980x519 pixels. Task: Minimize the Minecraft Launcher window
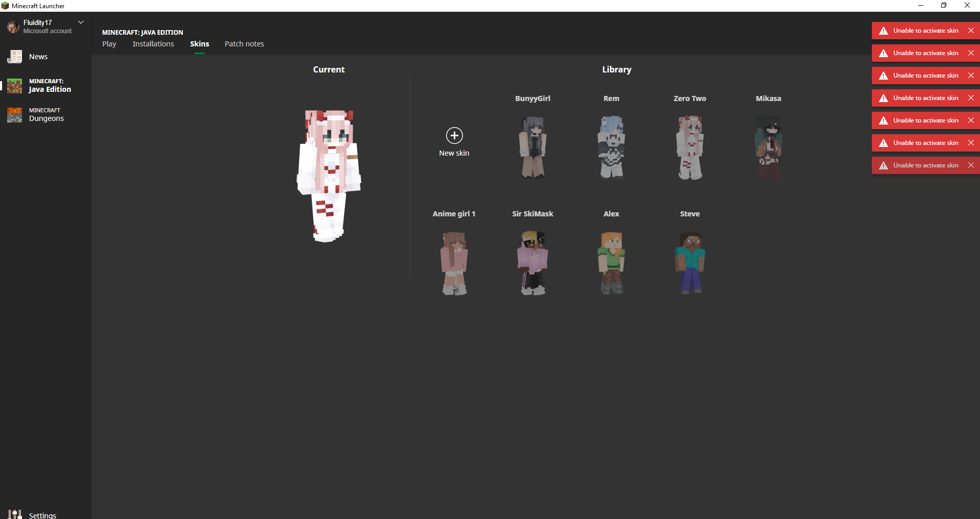(921, 6)
